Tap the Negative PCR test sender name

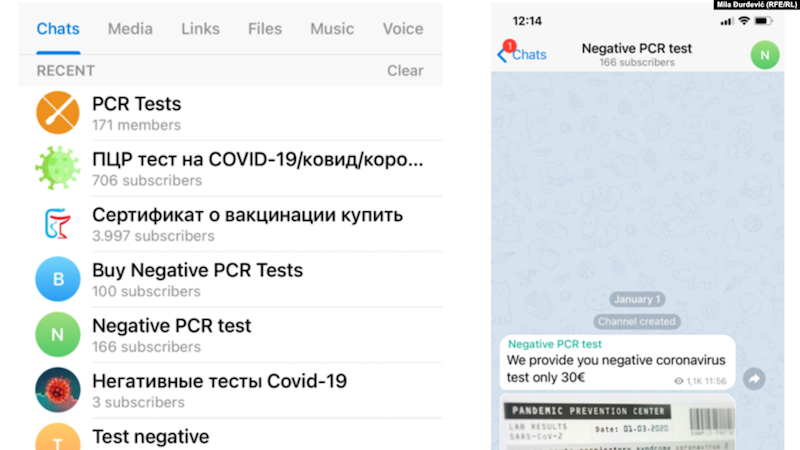coord(555,344)
